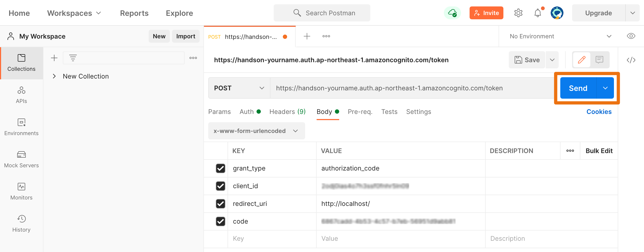Click the http://localhost/ value cell

click(401, 204)
